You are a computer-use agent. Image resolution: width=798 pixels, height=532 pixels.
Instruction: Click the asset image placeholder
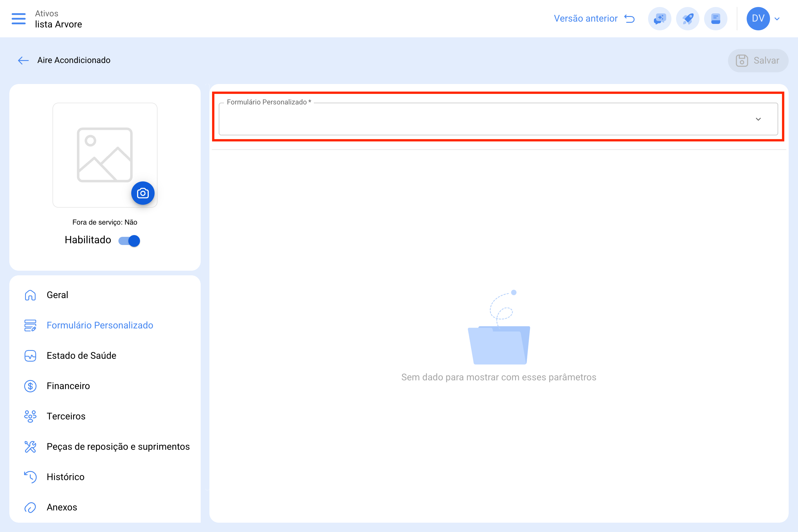(x=105, y=155)
